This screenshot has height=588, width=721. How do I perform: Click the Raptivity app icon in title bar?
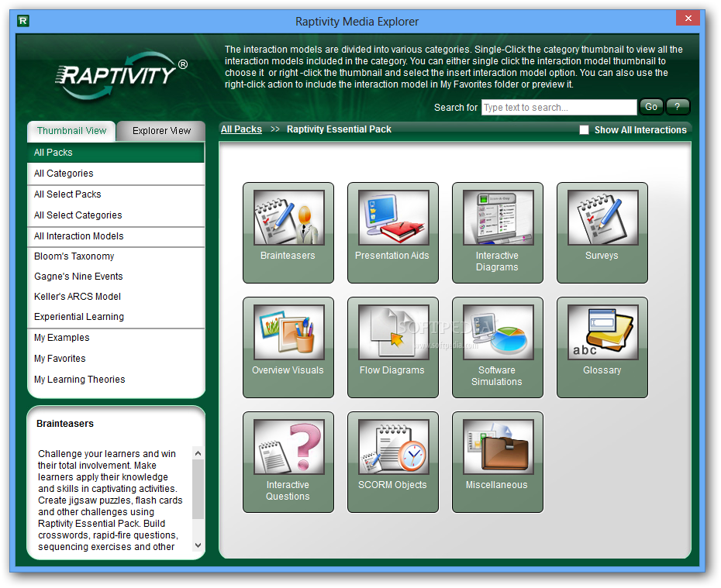[23, 21]
